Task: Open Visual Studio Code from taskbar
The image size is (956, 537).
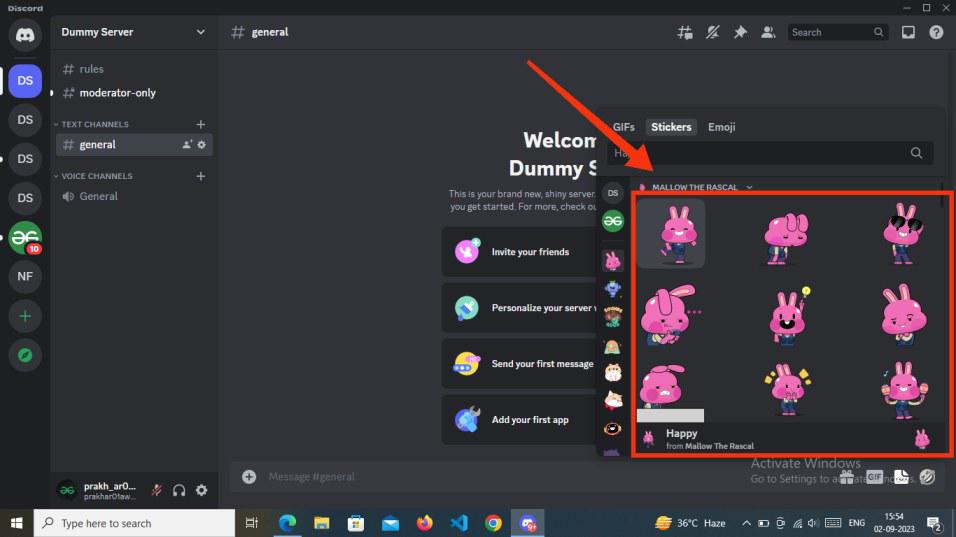Action: 459,523
